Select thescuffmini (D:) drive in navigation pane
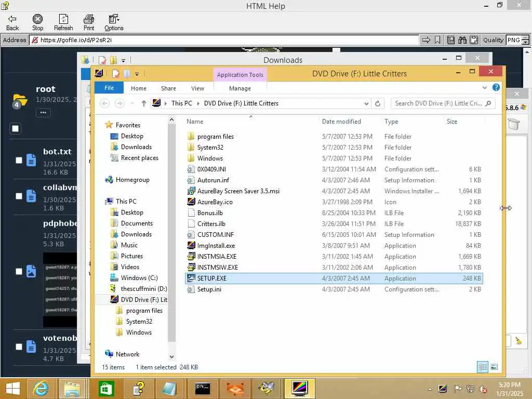The height and width of the screenshot is (399, 532). (x=138, y=289)
